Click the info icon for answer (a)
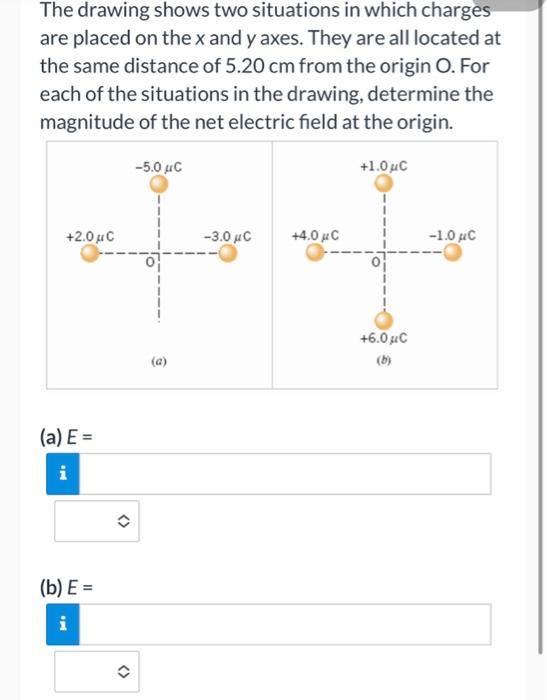Screen dimensions: 547x700 (63, 474)
